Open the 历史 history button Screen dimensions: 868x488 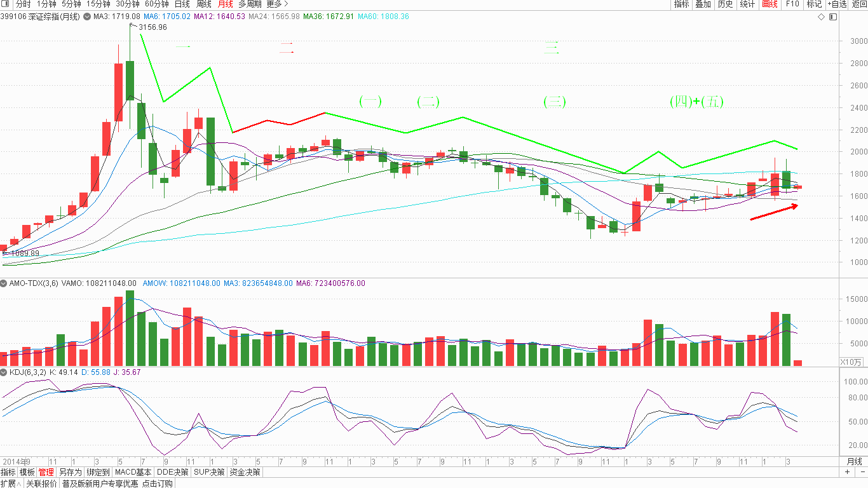pyautogui.click(x=725, y=4)
